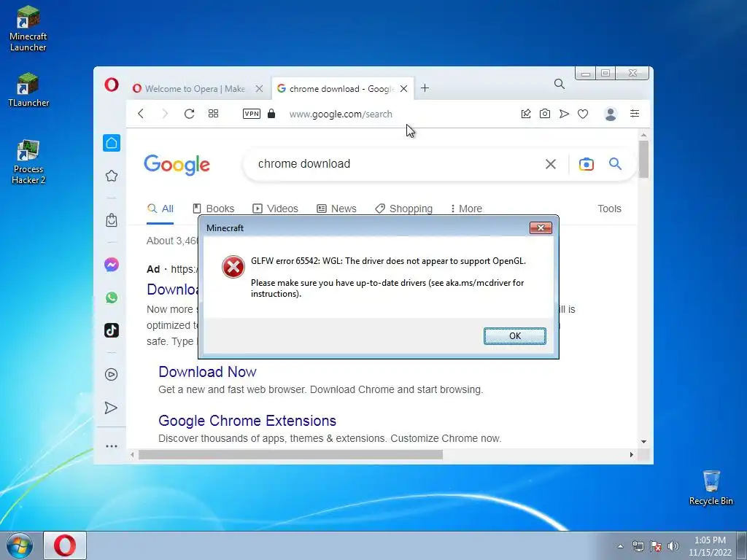Screen dimensions: 747x560
Task: Click the scroll down arrow in Opera
Action: tap(643, 442)
